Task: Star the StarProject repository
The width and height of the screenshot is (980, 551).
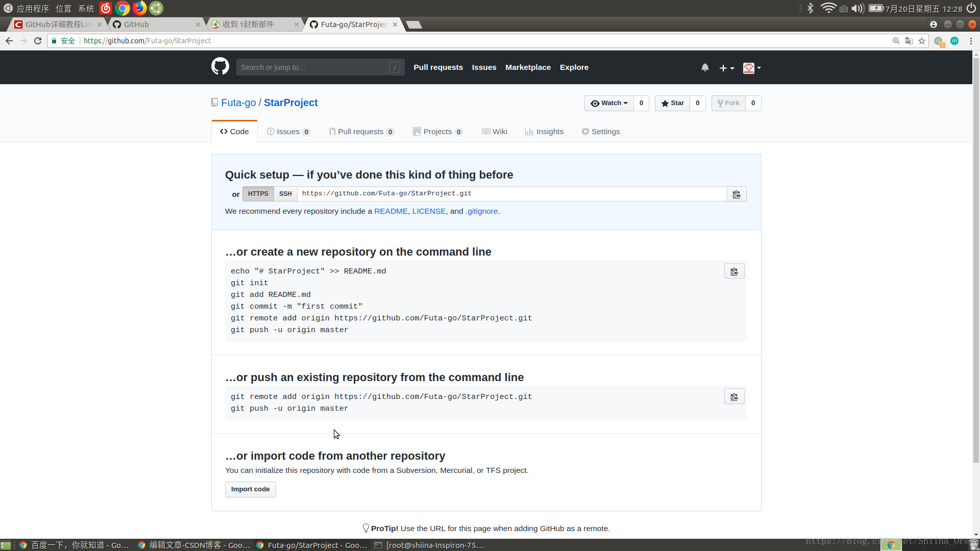Action: [x=672, y=103]
